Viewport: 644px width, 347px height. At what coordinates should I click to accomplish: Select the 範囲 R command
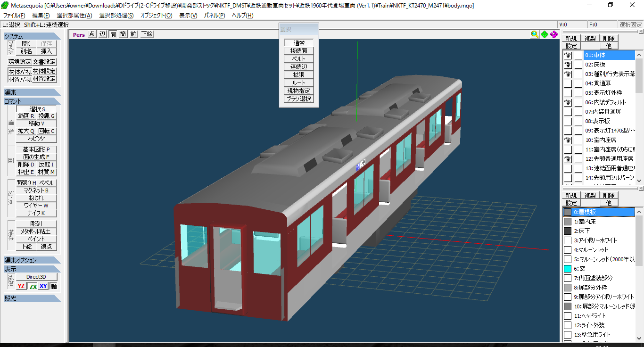click(26, 116)
